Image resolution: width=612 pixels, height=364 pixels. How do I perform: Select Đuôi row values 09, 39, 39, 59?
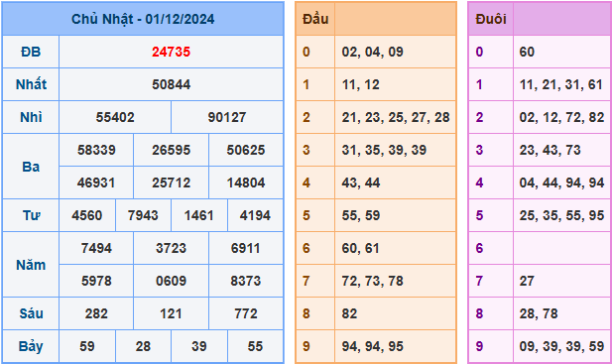pos(561,347)
